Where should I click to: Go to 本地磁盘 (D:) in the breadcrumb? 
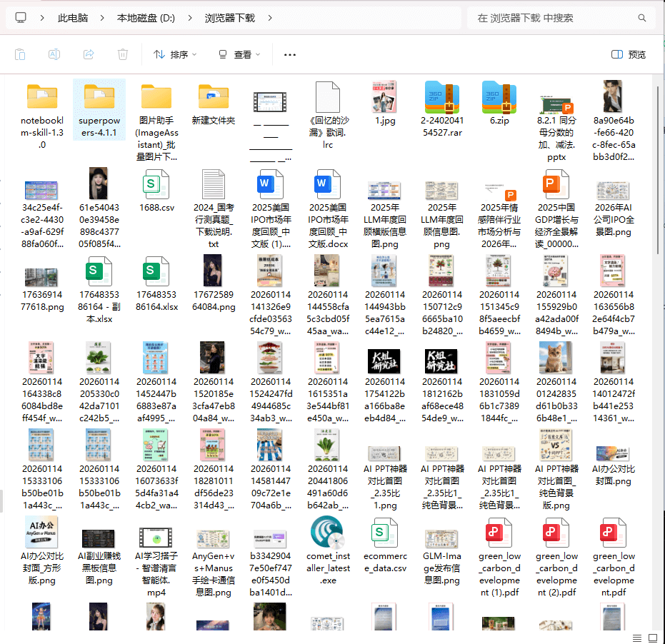pyautogui.click(x=146, y=18)
